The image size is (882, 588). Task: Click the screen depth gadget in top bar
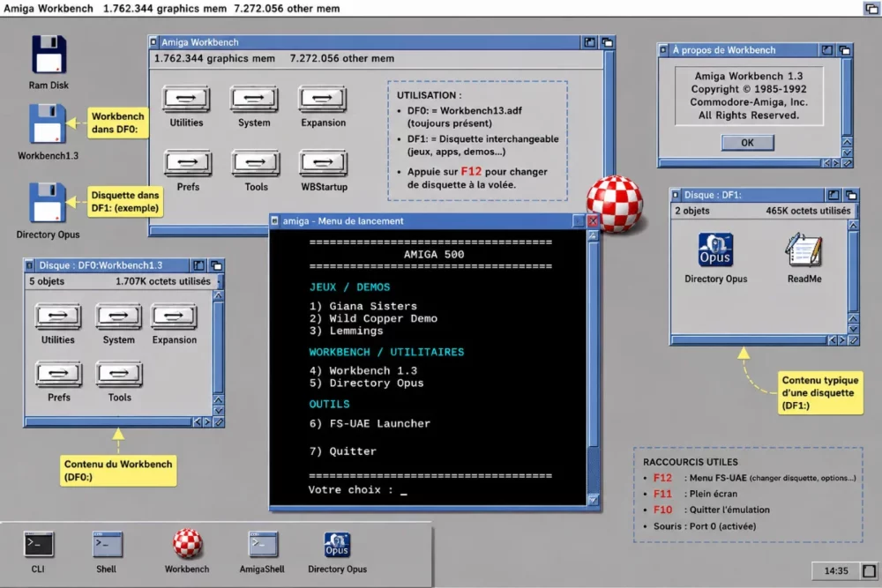click(x=871, y=9)
